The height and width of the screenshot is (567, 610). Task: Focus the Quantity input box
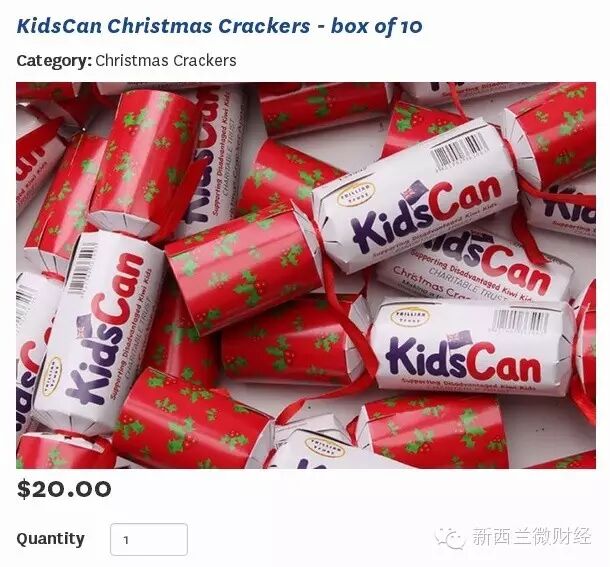[x=149, y=539]
